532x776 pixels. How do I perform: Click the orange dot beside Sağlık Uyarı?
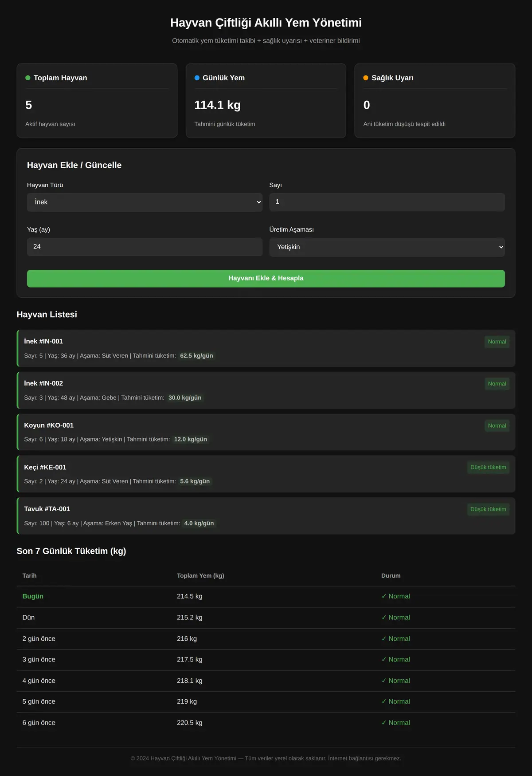point(366,78)
